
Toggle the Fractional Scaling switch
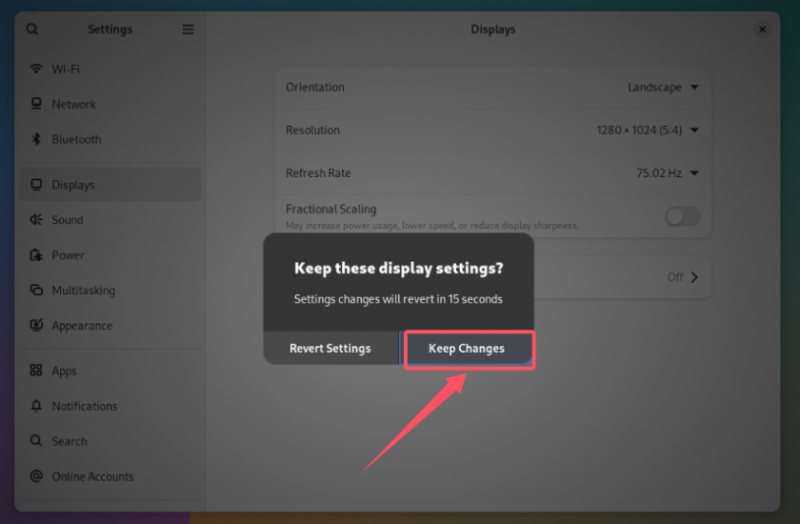(x=682, y=216)
